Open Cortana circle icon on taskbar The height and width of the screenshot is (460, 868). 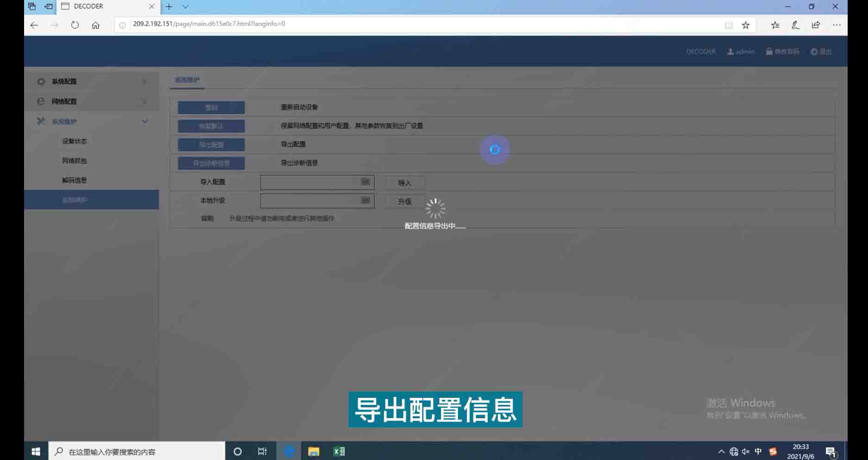tap(237, 451)
